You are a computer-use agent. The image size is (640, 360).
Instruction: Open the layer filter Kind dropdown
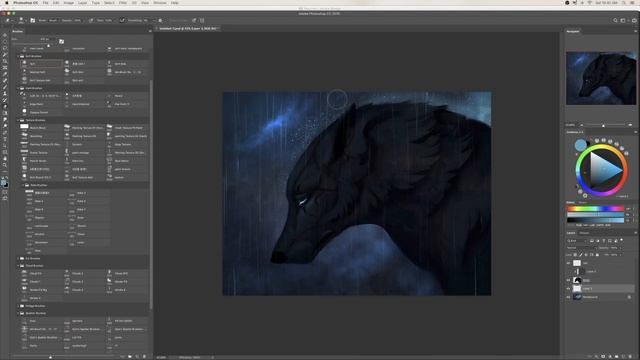578,241
